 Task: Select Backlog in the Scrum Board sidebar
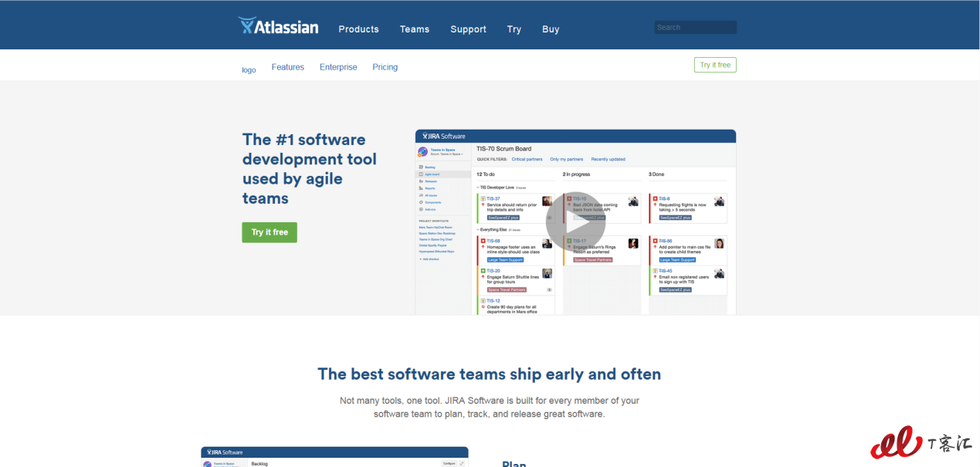(429, 167)
